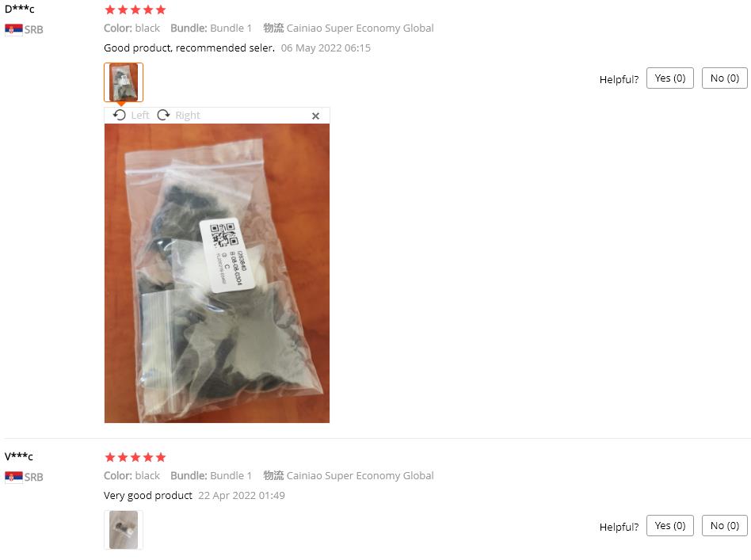Screen dimensions: 751x560
Task: Mark D***c's review helpful with Yes
Action: click(670, 78)
